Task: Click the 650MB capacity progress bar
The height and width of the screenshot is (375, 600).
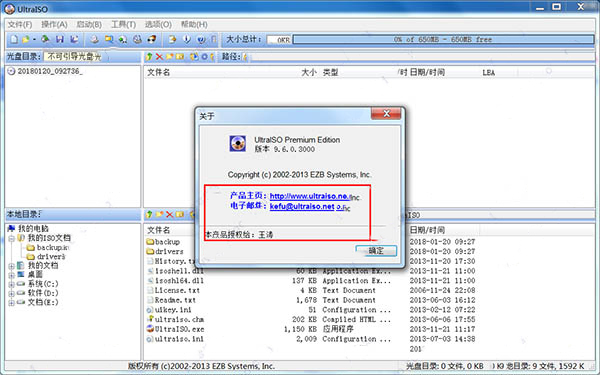Action: [443, 39]
